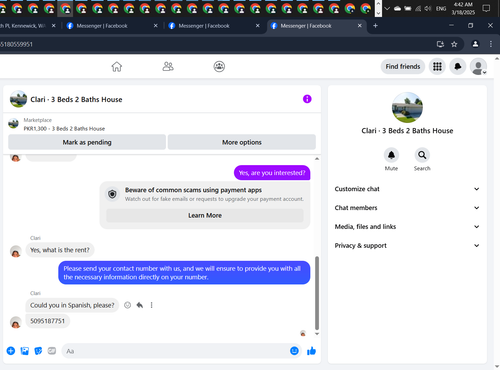Image resolution: width=500 pixels, height=370 pixels.
Task: Open emoji picker in message field
Action: click(294, 351)
